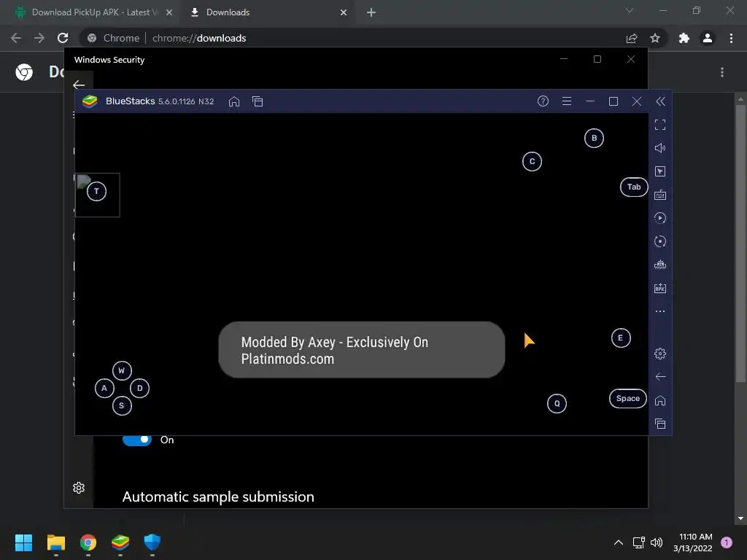
Task: Open BlueStacks settings gear
Action: coord(659,354)
